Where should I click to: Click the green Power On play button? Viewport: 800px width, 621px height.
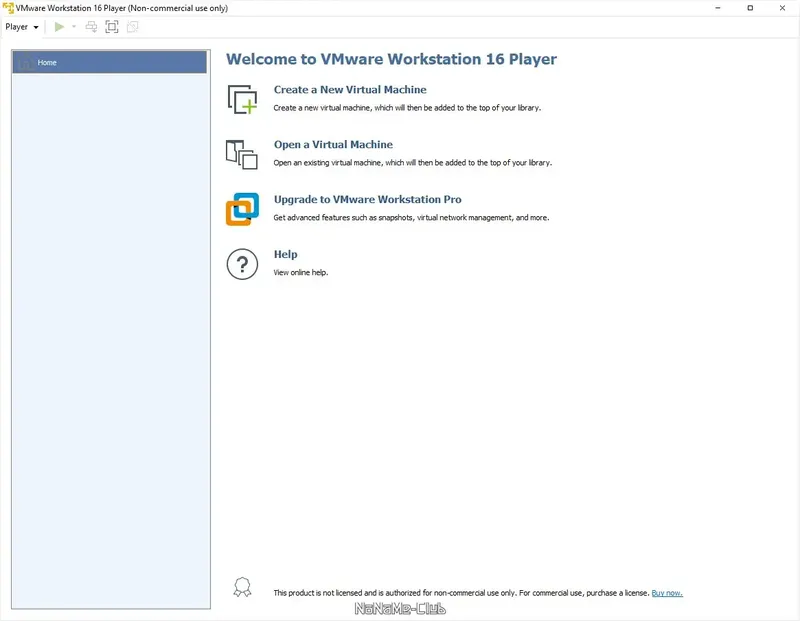click(x=59, y=27)
